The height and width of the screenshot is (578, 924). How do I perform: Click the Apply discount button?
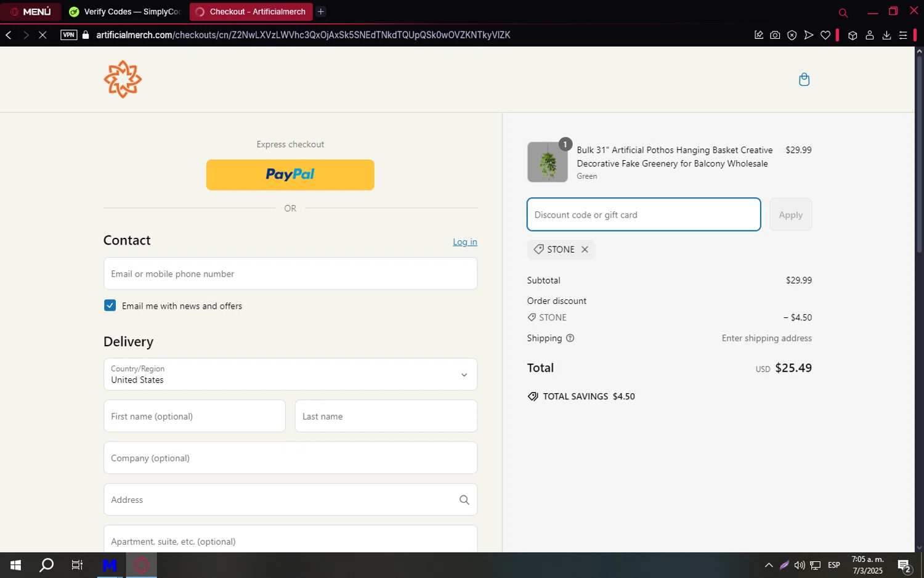coord(790,214)
